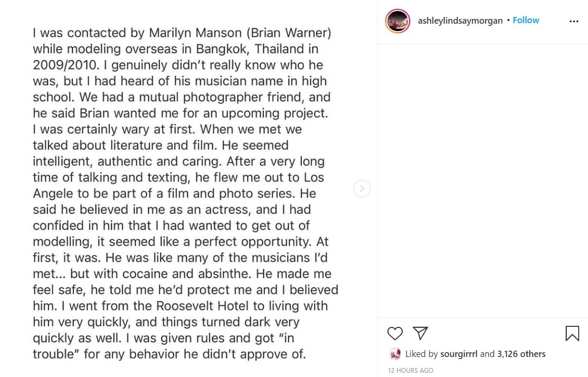Open options with the ellipsis icon
588x377 pixels.
[575, 20]
